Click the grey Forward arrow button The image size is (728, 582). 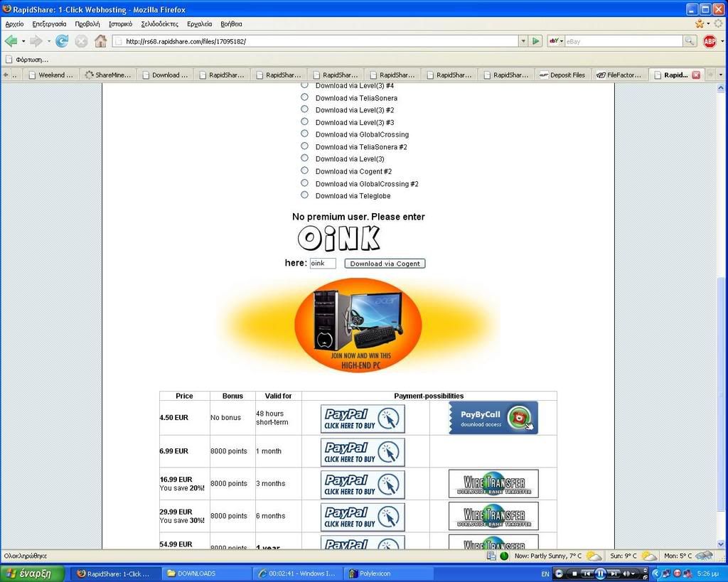tap(36, 41)
